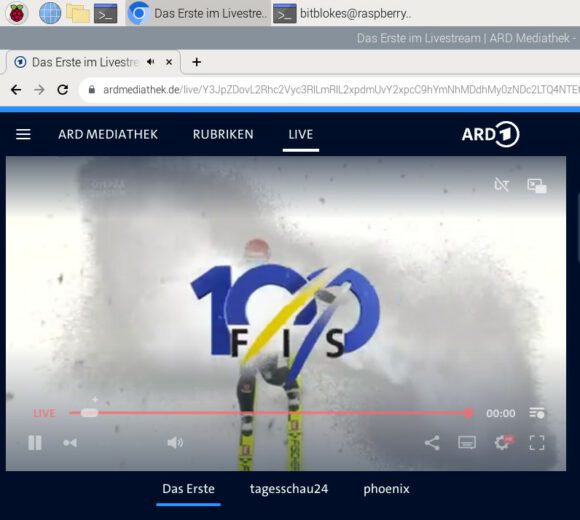Mute the player volume

point(175,442)
